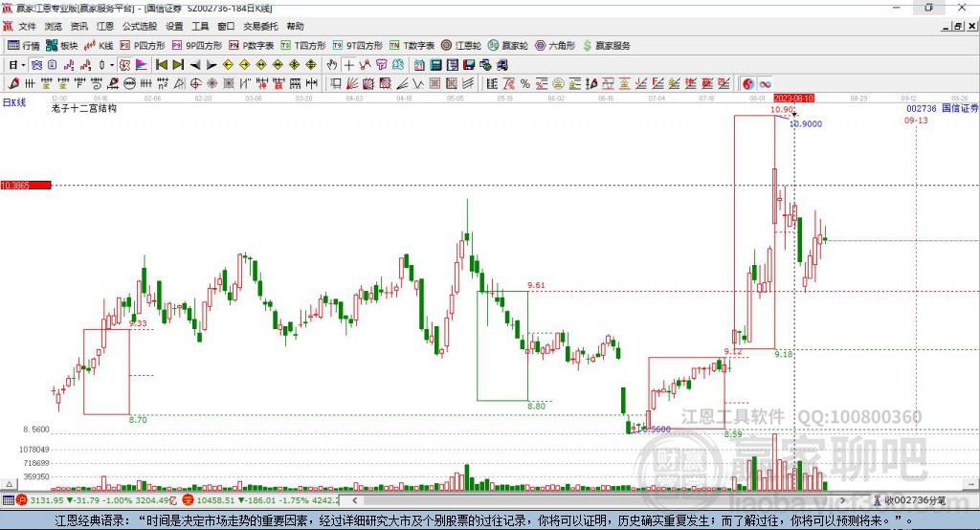Image resolution: width=980 pixels, height=530 pixels.
Task: Open the 资讯 menu
Action: [x=78, y=26]
